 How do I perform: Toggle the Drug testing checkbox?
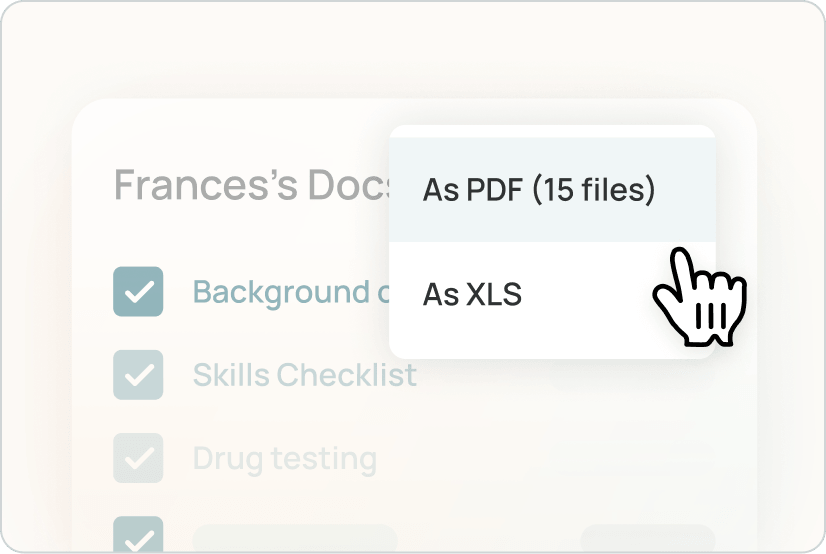pos(138,458)
